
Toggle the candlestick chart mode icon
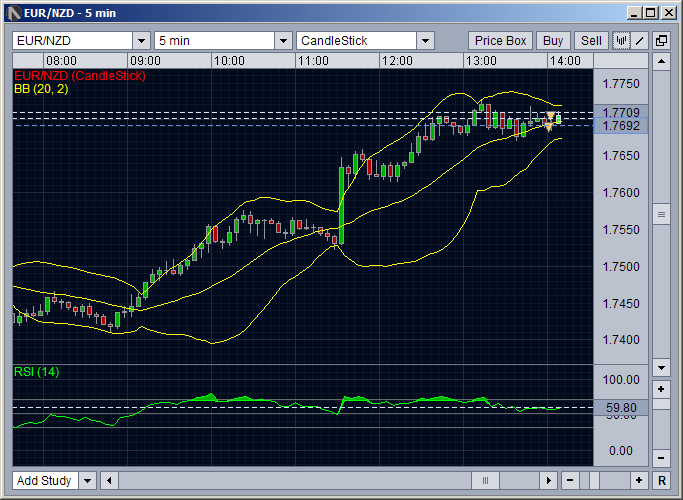(x=621, y=41)
